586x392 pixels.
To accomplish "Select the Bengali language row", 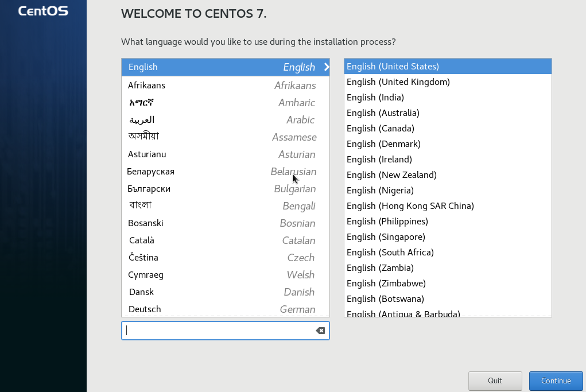I will click(226, 206).
